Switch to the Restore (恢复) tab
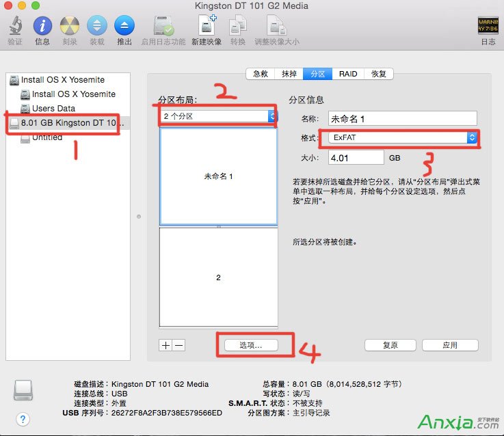504x436 pixels. coord(379,74)
